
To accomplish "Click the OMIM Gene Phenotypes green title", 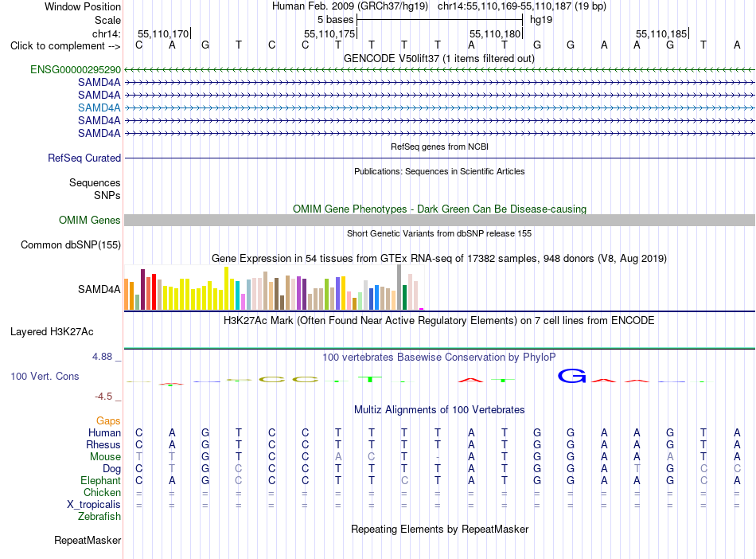I will [439, 209].
